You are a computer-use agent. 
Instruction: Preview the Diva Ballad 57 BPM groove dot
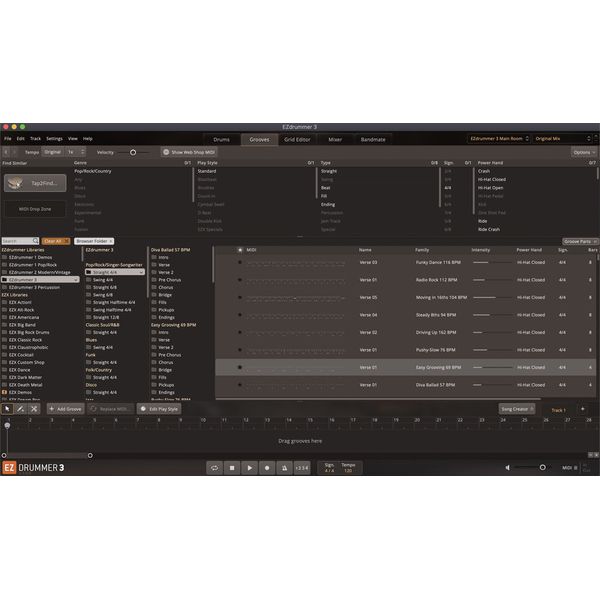tap(240, 385)
